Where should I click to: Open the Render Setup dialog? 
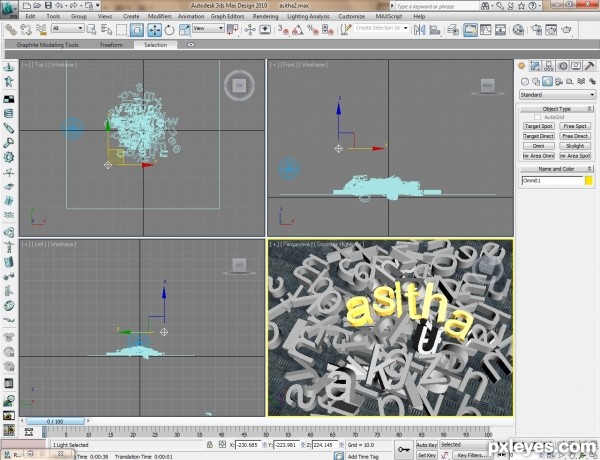[536, 29]
